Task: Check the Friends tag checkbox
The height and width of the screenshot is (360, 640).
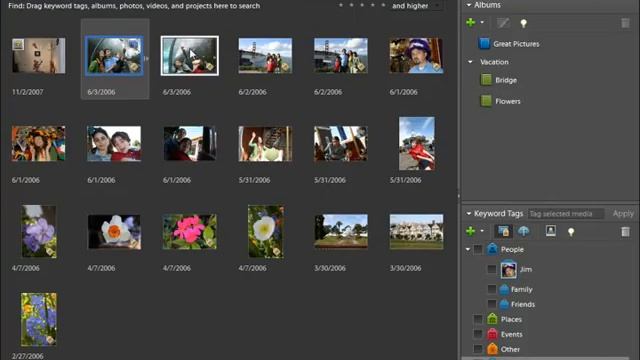Action: pyautogui.click(x=492, y=304)
